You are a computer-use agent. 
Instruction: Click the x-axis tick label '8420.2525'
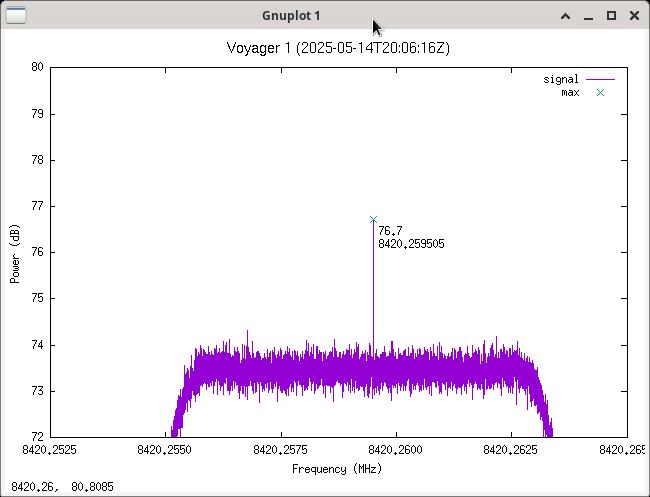tap(49, 450)
